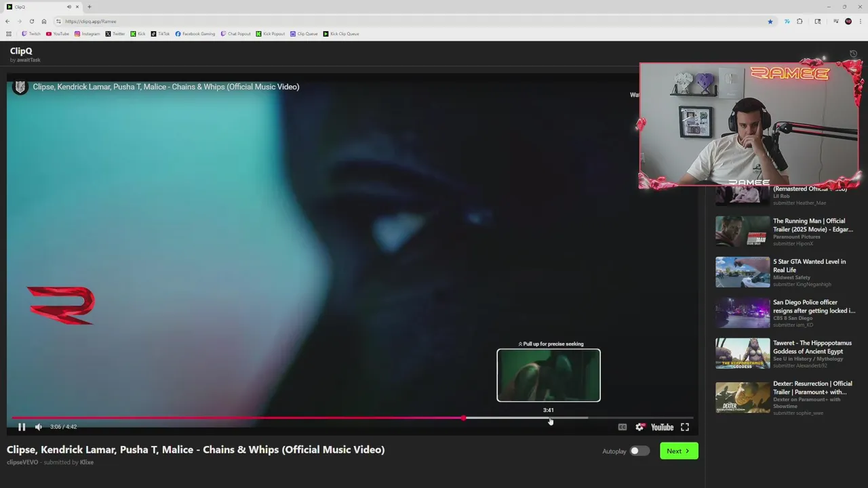Toggle closed captions on the player

[x=623, y=427]
